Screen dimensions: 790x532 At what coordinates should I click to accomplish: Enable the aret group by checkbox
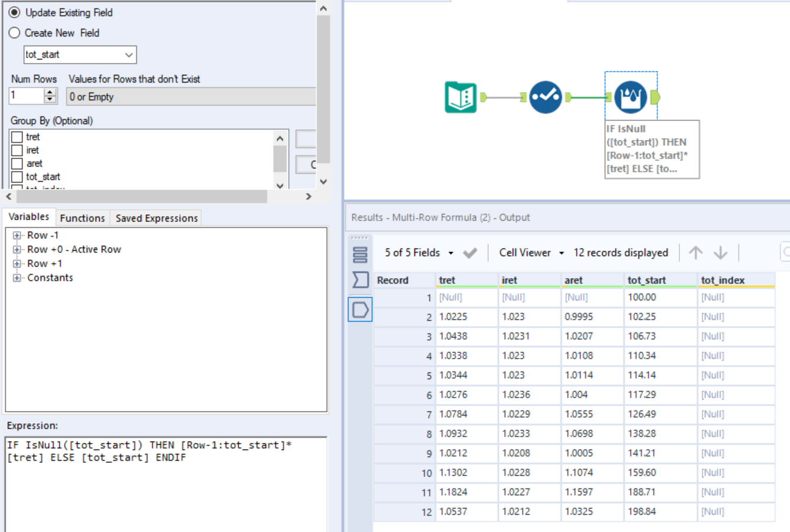(17, 164)
